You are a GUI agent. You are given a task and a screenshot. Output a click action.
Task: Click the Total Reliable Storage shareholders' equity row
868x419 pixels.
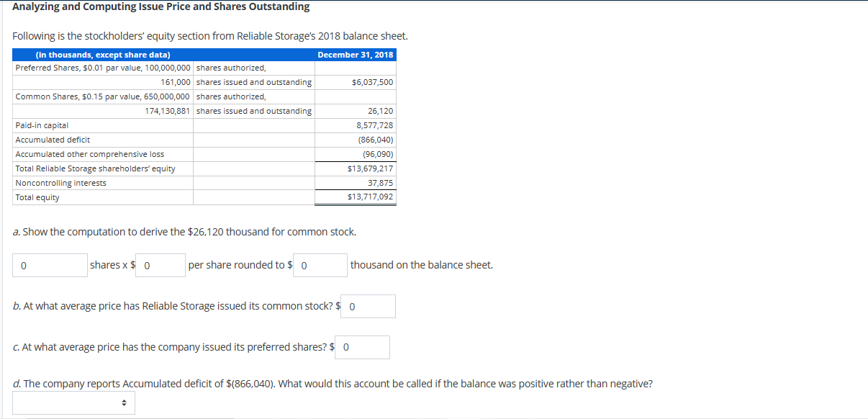click(x=101, y=168)
